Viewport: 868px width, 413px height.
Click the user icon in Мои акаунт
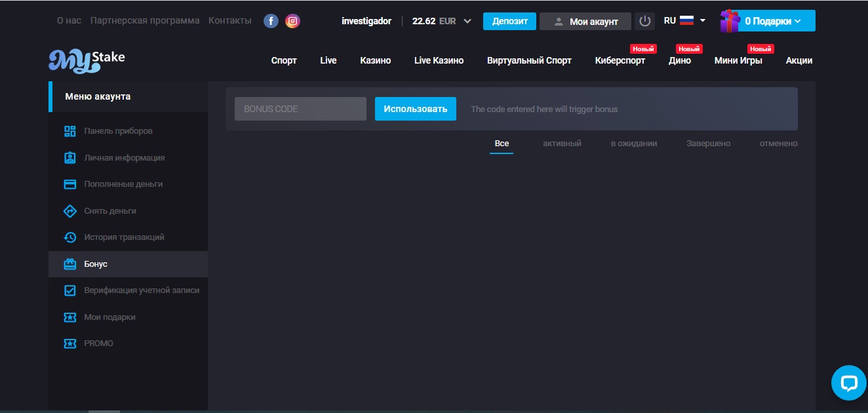[559, 22]
